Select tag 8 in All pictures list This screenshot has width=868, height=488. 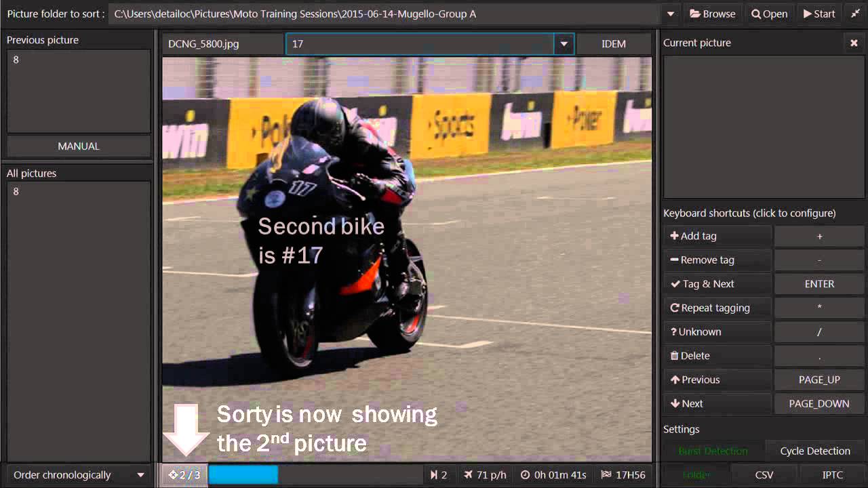[x=79, y=192]
